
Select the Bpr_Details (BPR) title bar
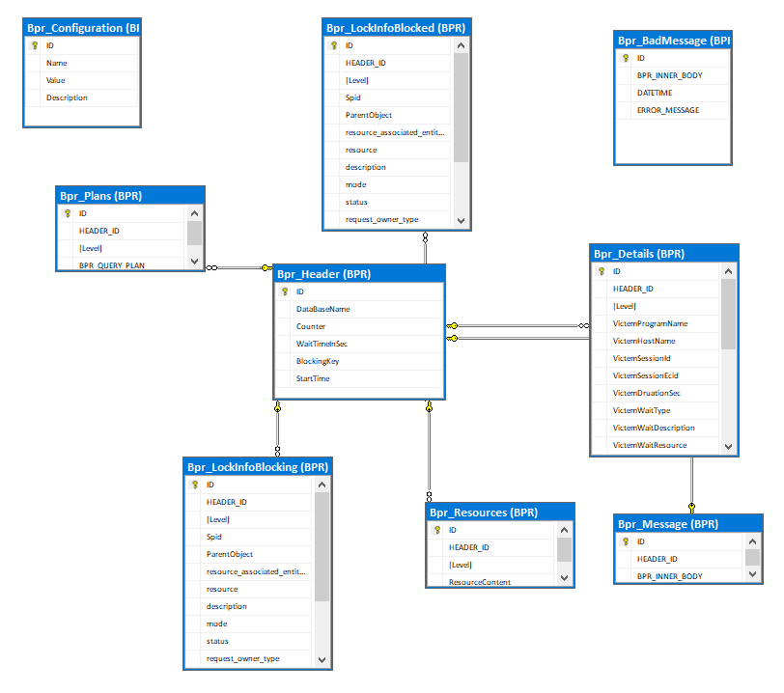point(664,254)
